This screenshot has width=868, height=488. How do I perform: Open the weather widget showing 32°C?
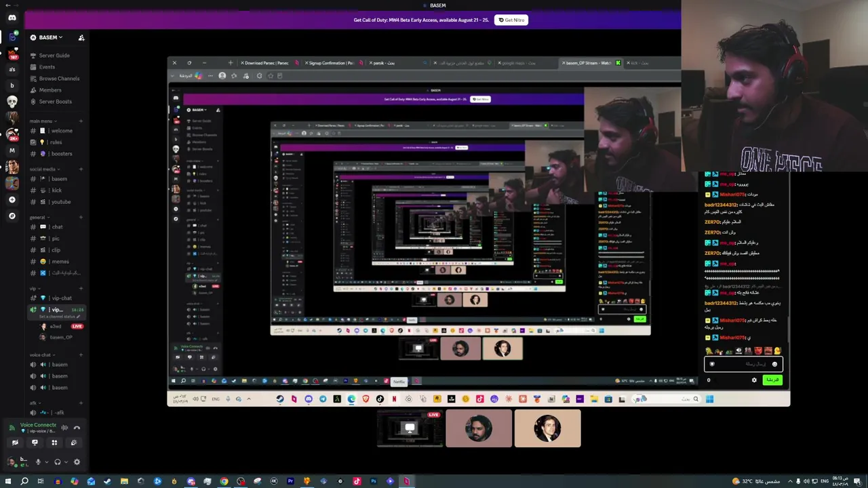[756, 481]
